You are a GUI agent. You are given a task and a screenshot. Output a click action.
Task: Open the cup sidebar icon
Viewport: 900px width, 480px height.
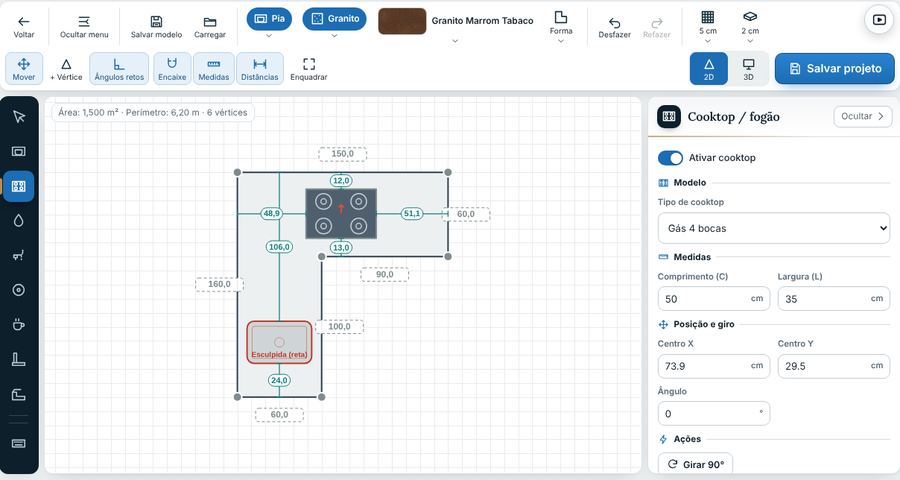click(19, 324)
